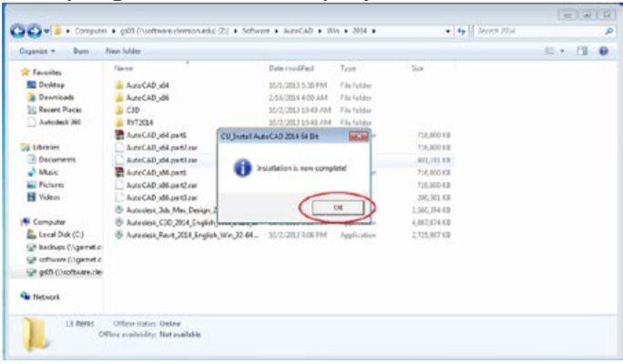Open the Organize menu

pos(37,51)
